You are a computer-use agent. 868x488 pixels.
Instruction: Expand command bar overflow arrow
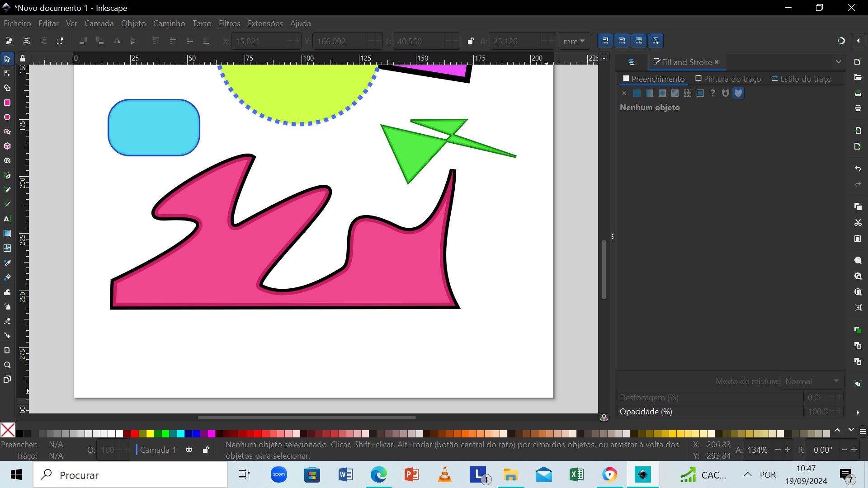click(858, 412)
